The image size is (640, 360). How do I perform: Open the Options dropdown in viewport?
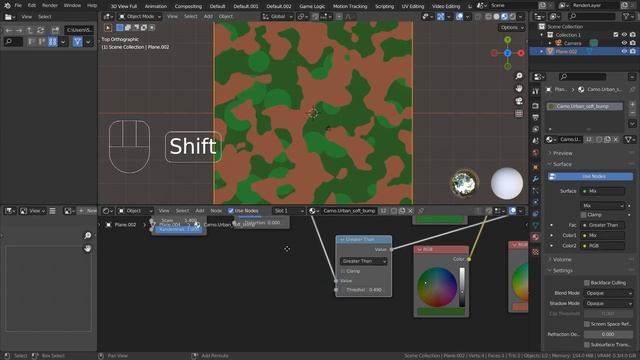click(511, 28)
